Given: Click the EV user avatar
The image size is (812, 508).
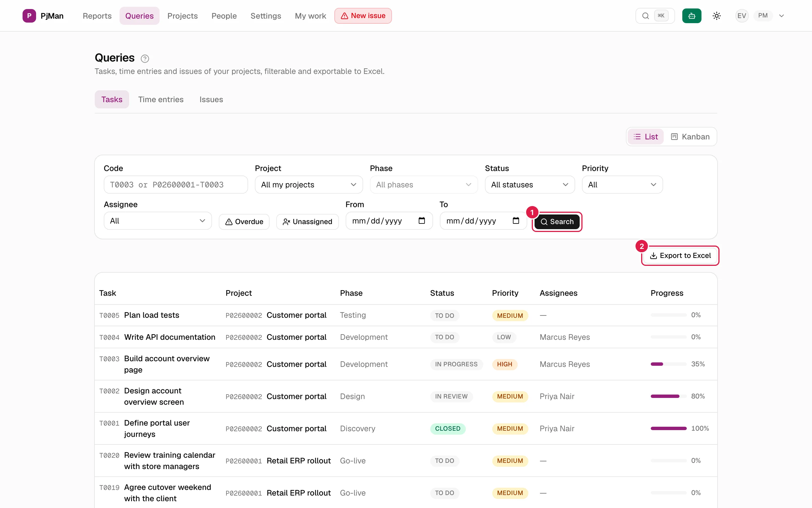Looking at the screenshot, I should tap(742, 16).
